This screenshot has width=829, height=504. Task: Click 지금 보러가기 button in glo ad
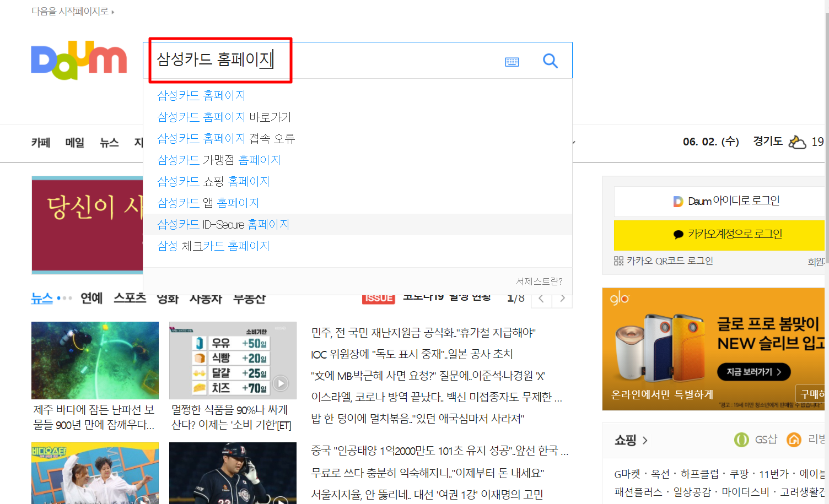[753, 372]
